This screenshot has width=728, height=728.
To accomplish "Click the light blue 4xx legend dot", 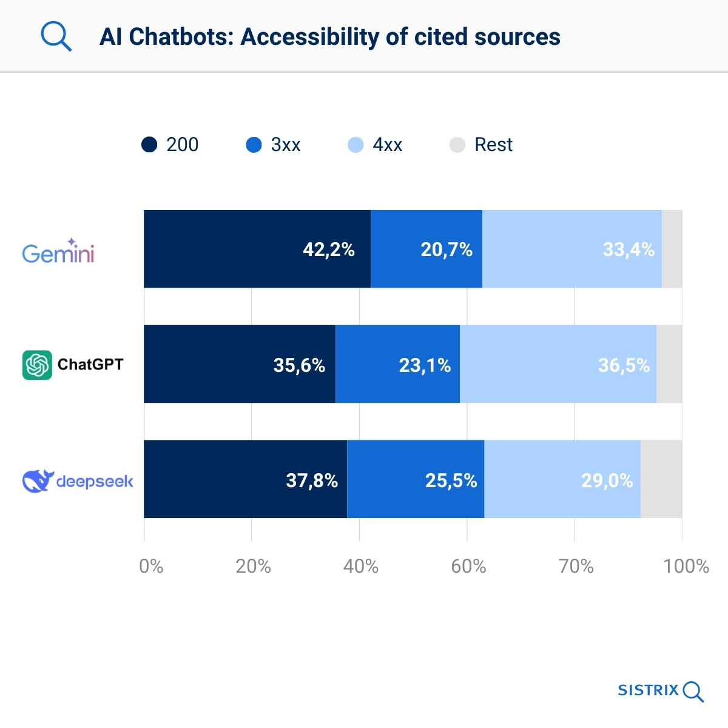I will [x=356, y=145].
